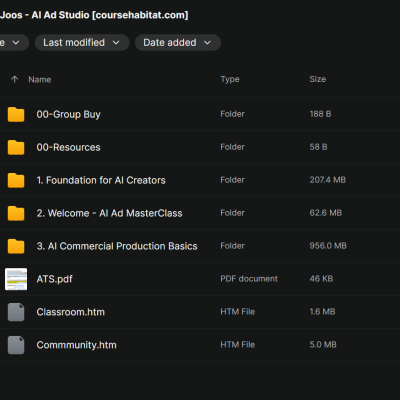The height and width of the screenshot is (400, 400).
Task: Click the 00-Group Buy folder icon
Action: (16, 114)
